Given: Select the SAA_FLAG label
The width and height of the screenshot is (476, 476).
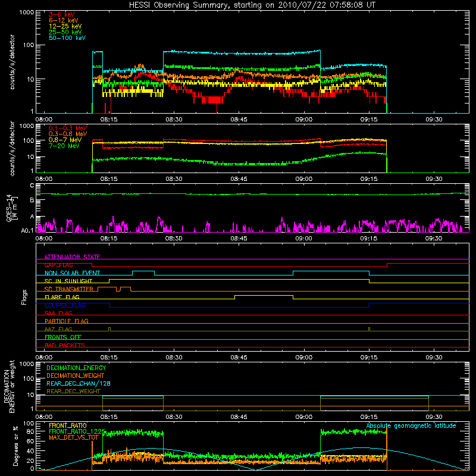Looking at the screenshot, I should coord(58,313).
